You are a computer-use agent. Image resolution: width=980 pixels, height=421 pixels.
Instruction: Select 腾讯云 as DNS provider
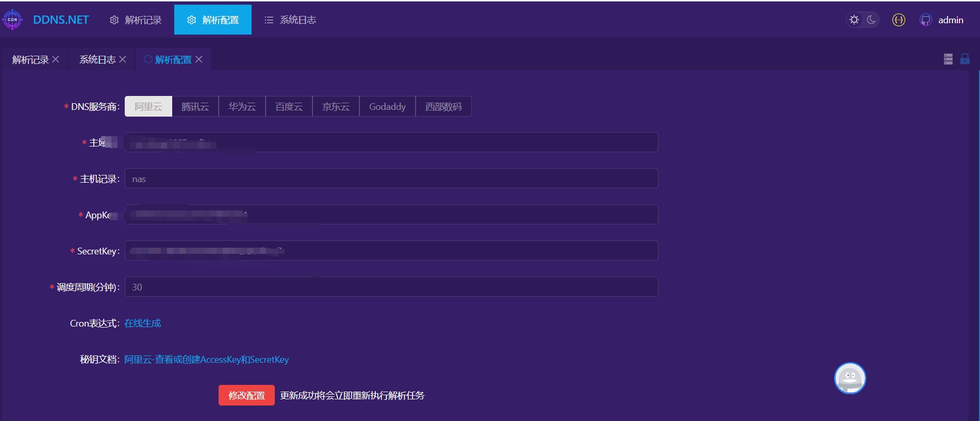[195, 106]
